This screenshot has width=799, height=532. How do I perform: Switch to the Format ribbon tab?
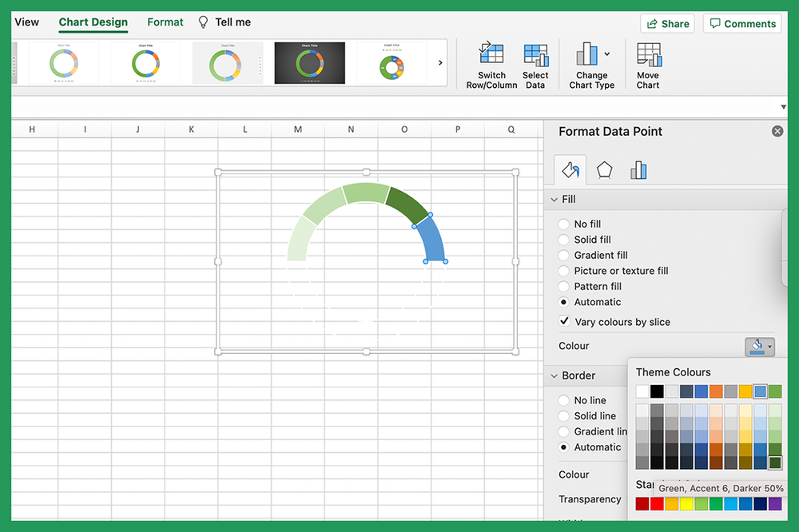(165, 22)
